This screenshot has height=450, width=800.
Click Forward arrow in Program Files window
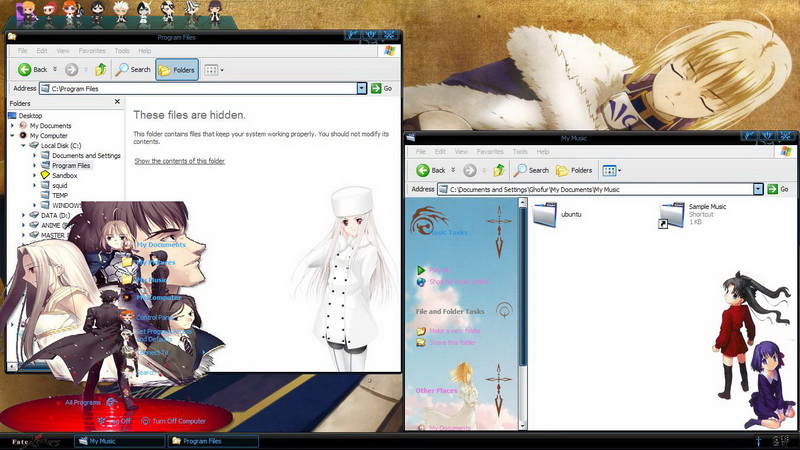pos(71,69)
